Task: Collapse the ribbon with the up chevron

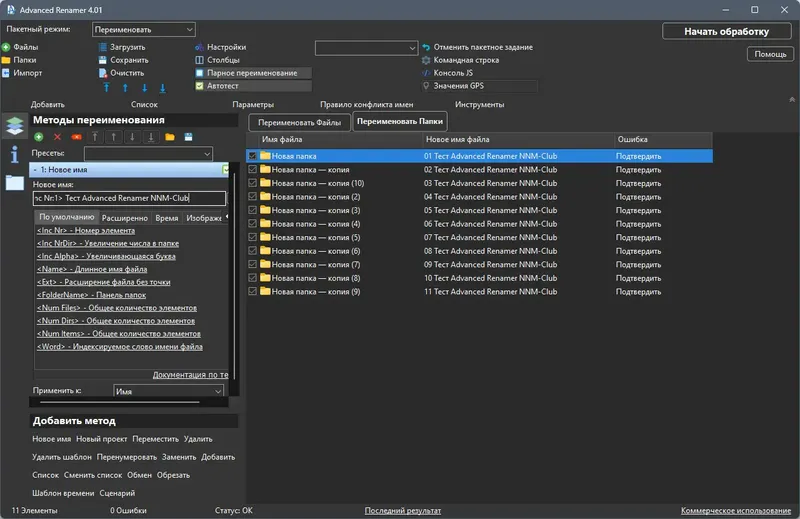Action: pyautogui.click(x=792, y=100)
